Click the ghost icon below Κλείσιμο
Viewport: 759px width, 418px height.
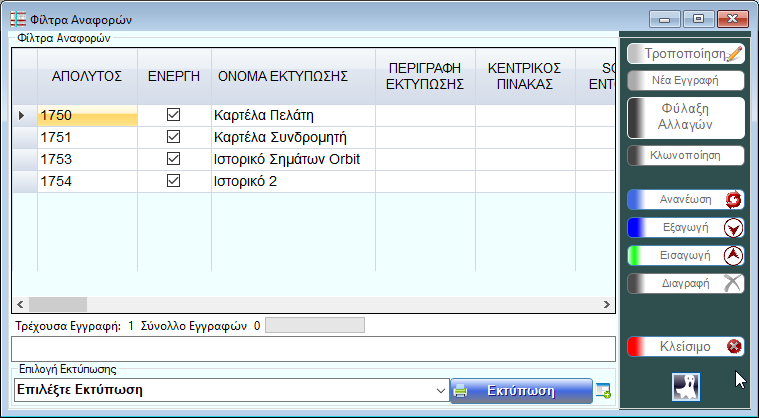[x=686, y=385]
